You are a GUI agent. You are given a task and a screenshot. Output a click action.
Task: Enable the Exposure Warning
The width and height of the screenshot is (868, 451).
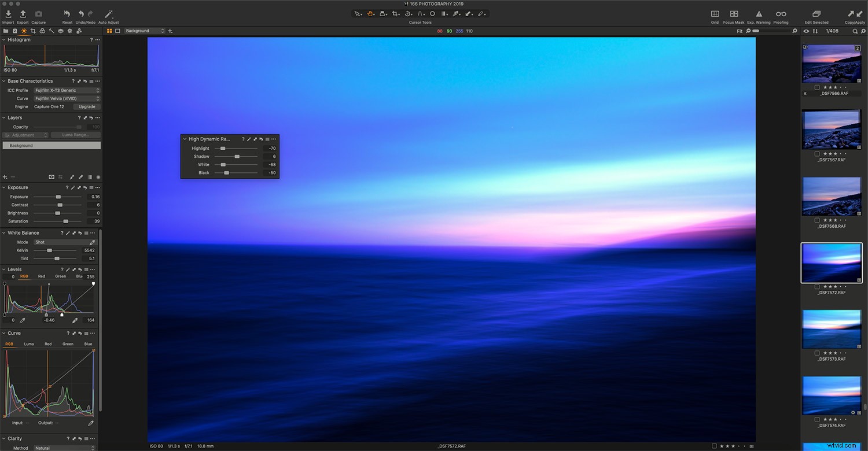click(759, 14)
